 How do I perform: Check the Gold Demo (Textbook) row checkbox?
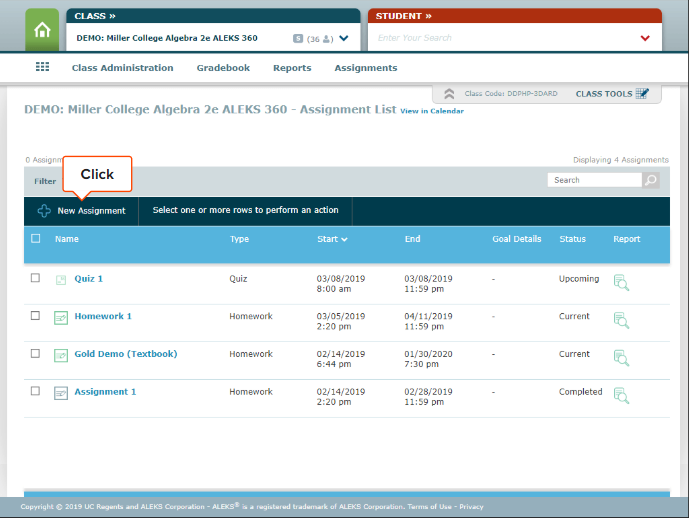pyautogui.click(x=35, y=353)
